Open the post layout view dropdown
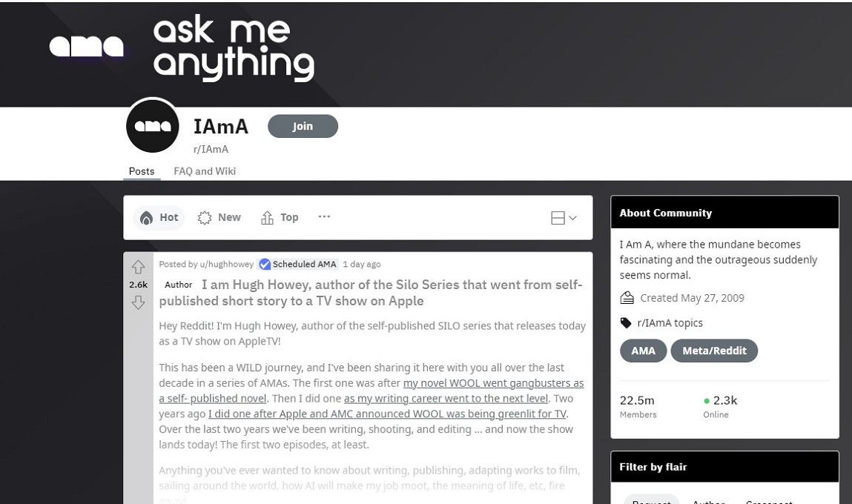The height and width of the screenshot is (504, 852). coord(564,217)
